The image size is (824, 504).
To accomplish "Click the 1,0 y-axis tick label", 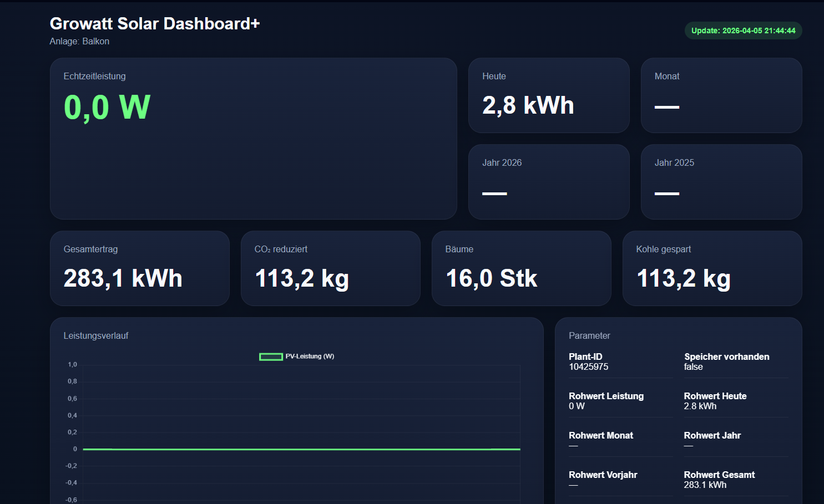I will click(72, 365).
